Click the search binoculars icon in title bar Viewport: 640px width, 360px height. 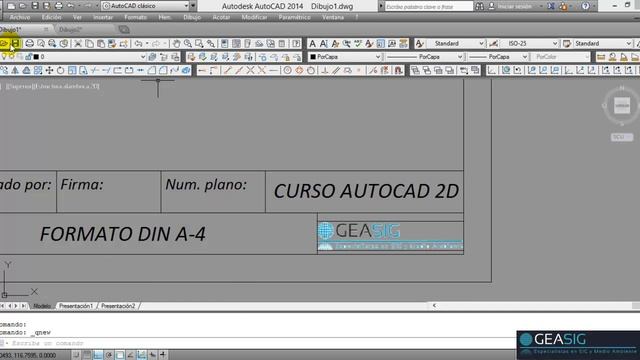click(480, 6)
